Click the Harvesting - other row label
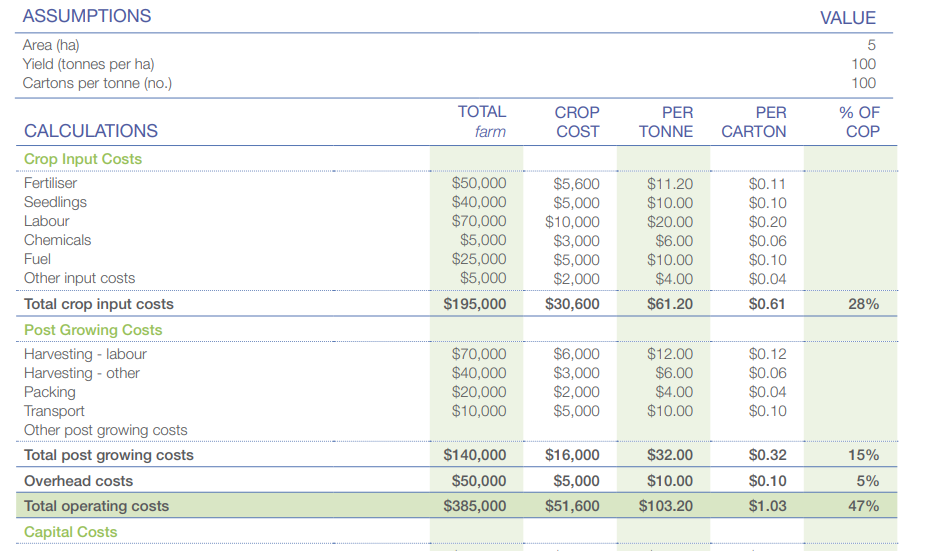The height and width of the screenshot is (551, 944). coord(82,373)
